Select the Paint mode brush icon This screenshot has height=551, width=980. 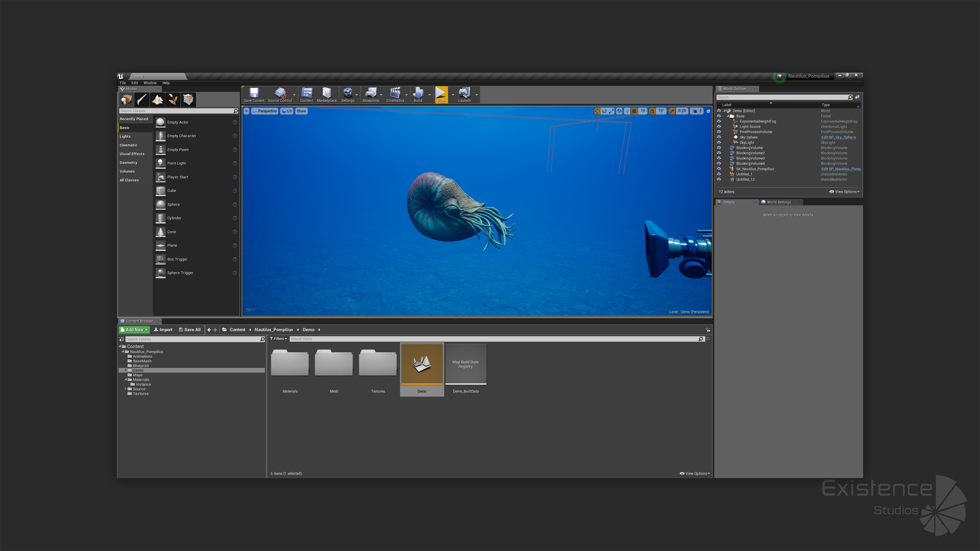[142, 100]
